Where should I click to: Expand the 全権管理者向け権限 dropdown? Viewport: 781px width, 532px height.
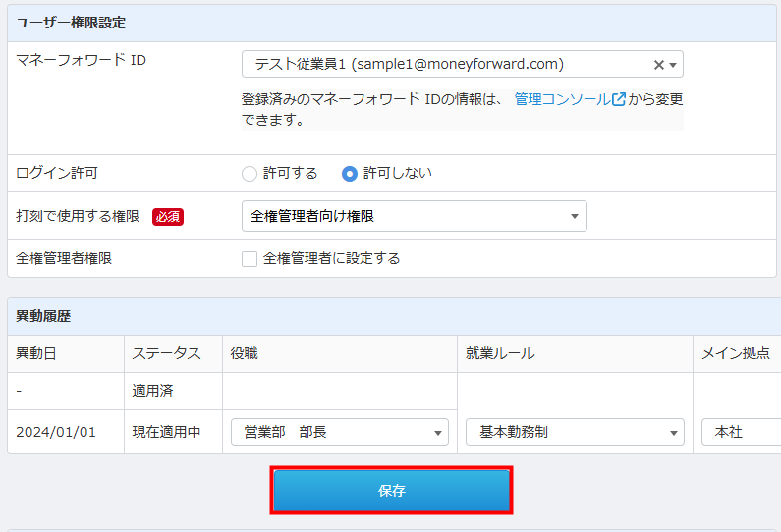click(414, 216)
